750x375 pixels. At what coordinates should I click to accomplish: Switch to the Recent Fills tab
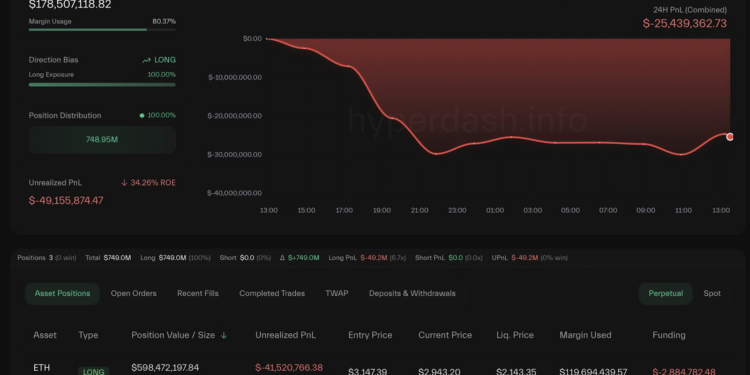(x=198, y=294)
